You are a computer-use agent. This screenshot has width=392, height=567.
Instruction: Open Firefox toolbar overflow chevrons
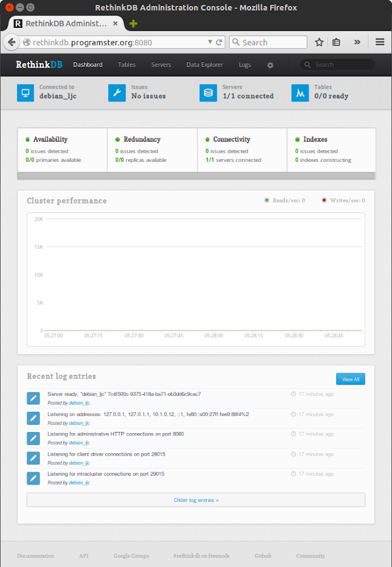point(357,42)
